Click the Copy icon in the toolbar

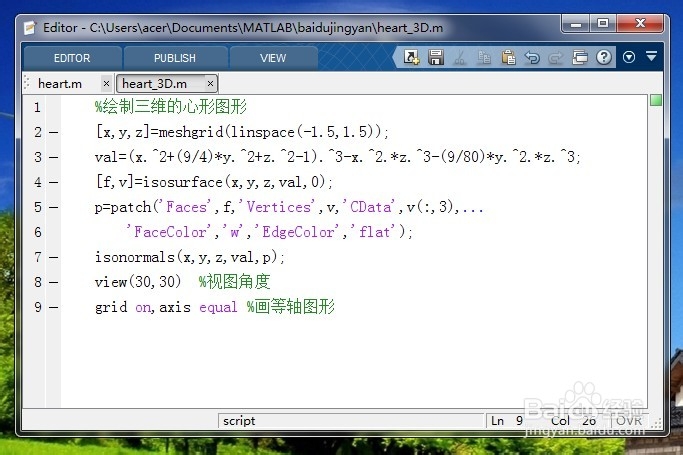tap(484, 57)
